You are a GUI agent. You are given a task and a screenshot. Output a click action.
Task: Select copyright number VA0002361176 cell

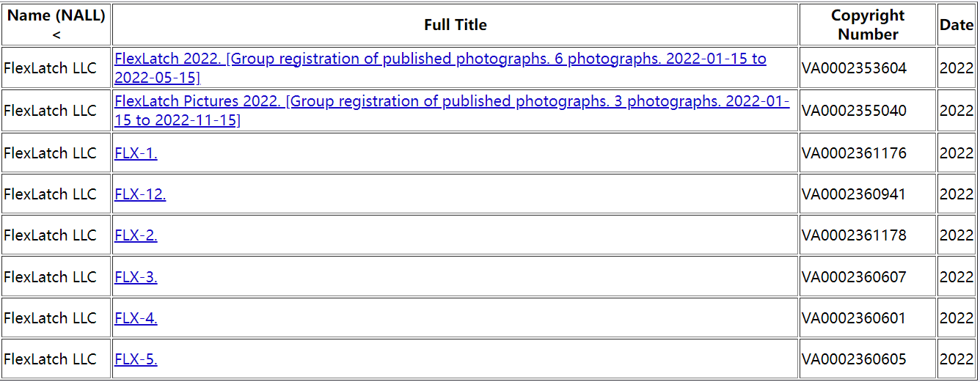tap(868, 153)
